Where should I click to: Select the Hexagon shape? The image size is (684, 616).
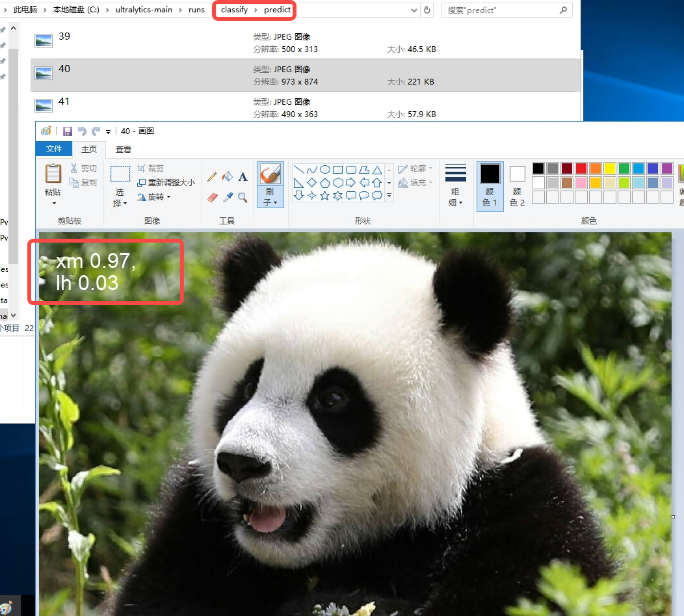pos(338,183)
